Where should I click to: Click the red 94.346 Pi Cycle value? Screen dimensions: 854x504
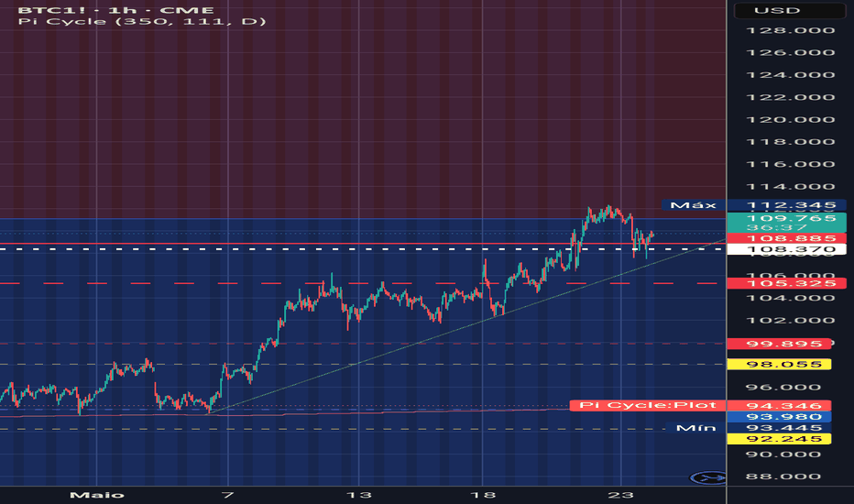tap(780, 405)
